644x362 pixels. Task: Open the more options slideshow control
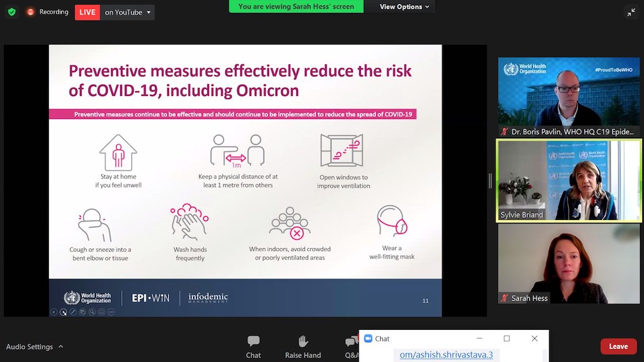pyautogui.click(x=111, y=312)
